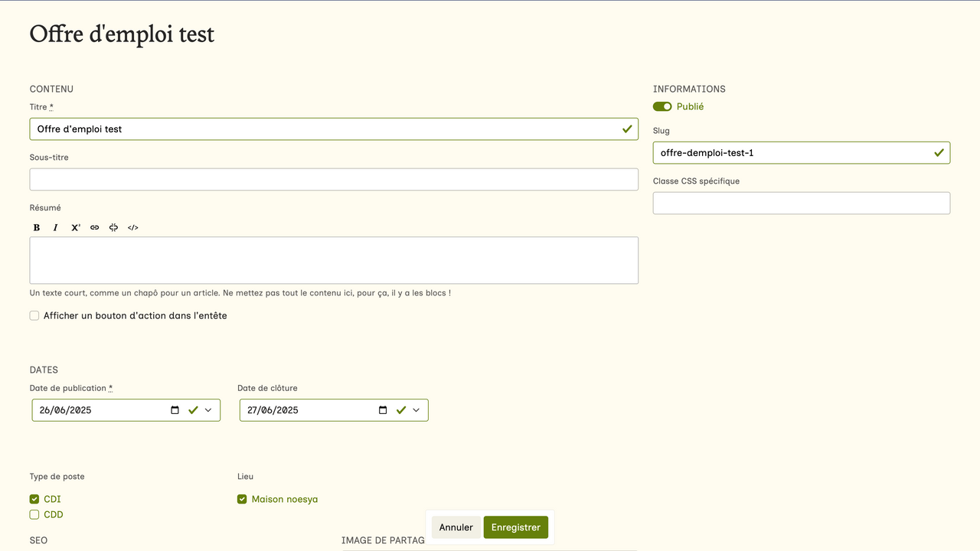The width and height of the screenshot is (980, 551).
Task: Apply bold formatting in Résumé editor
Action: [37, 227]
